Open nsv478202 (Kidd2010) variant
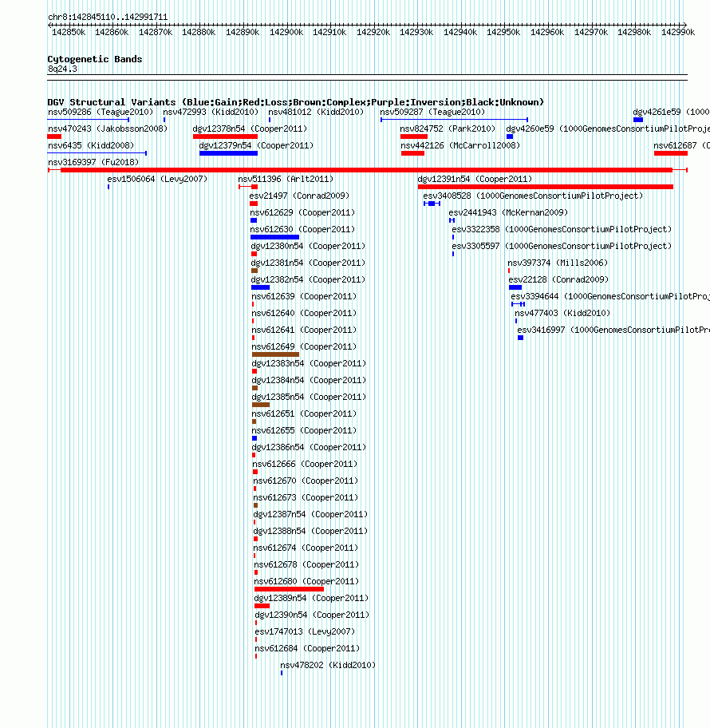710x728 pixels. click(x=328, y=665)
